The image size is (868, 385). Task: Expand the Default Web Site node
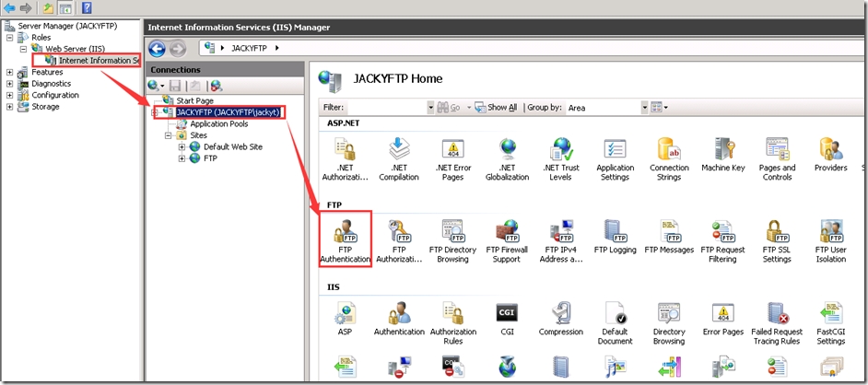coord(182,147)
